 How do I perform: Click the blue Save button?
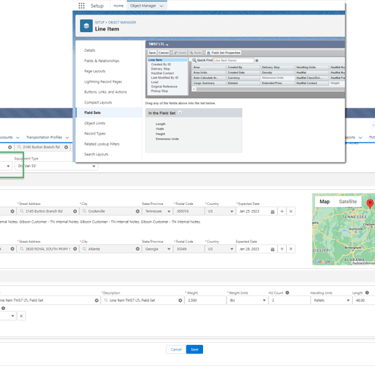click(194, 349)
